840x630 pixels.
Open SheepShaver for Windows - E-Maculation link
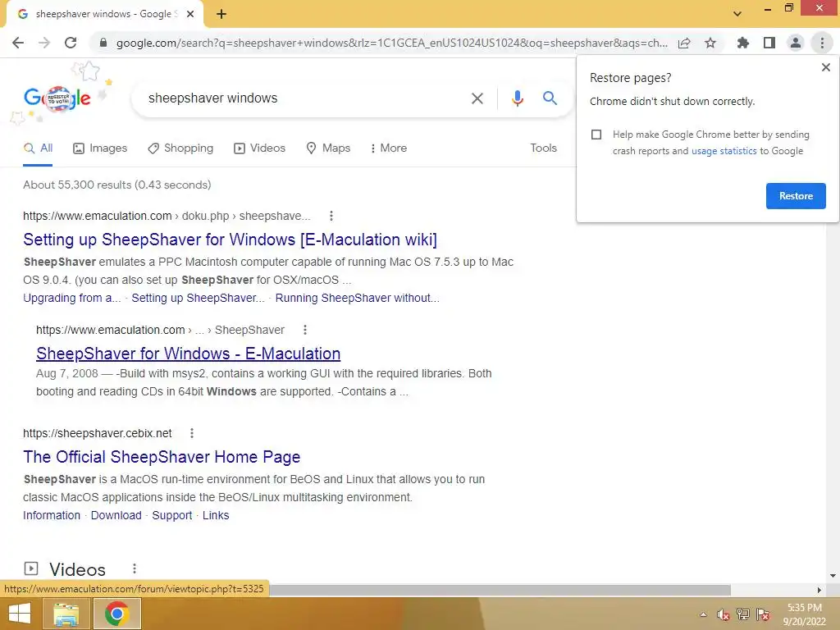click(x=188, y=354)
